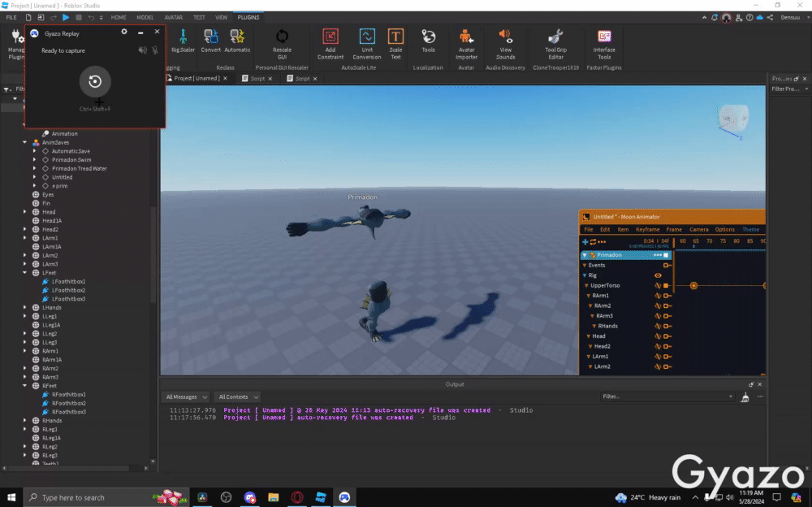Image resolution: width=812 pixels, height=507 pixels.
Task: Click the Theme menu in Moon Animator
Action: coord(750,230)
